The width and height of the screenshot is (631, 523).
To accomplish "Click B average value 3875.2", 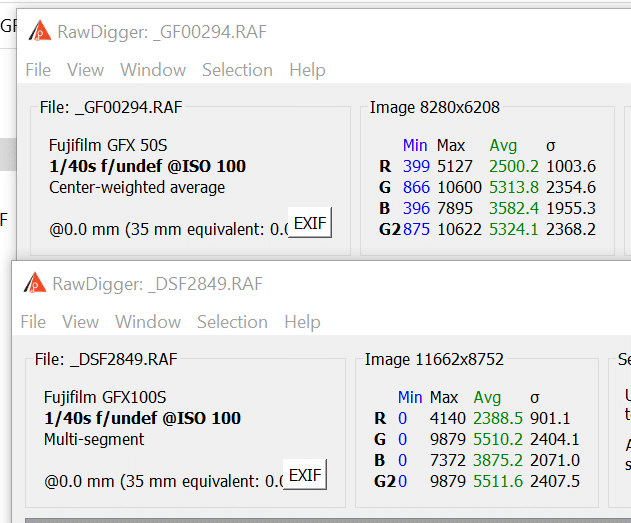I will [x=498, y=460].
